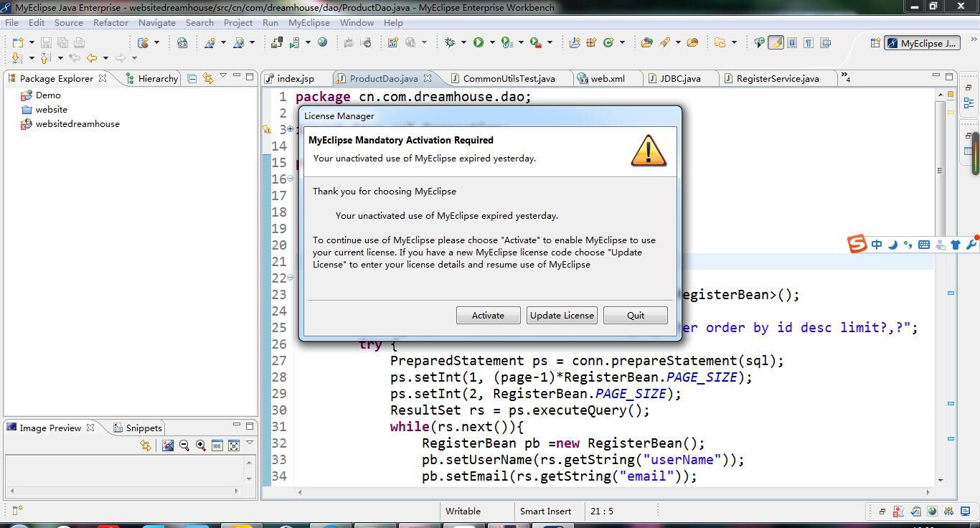
Task: Click the globe web browser toolbar icon
Action: click(x=323, y=43)
